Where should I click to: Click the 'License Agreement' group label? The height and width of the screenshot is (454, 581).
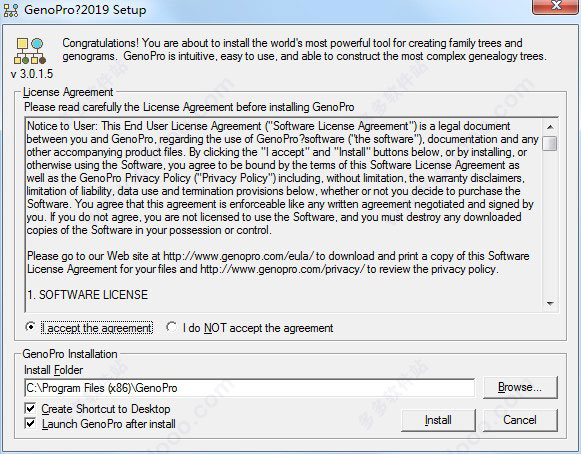pyautogui.click(x=68, y=92)
